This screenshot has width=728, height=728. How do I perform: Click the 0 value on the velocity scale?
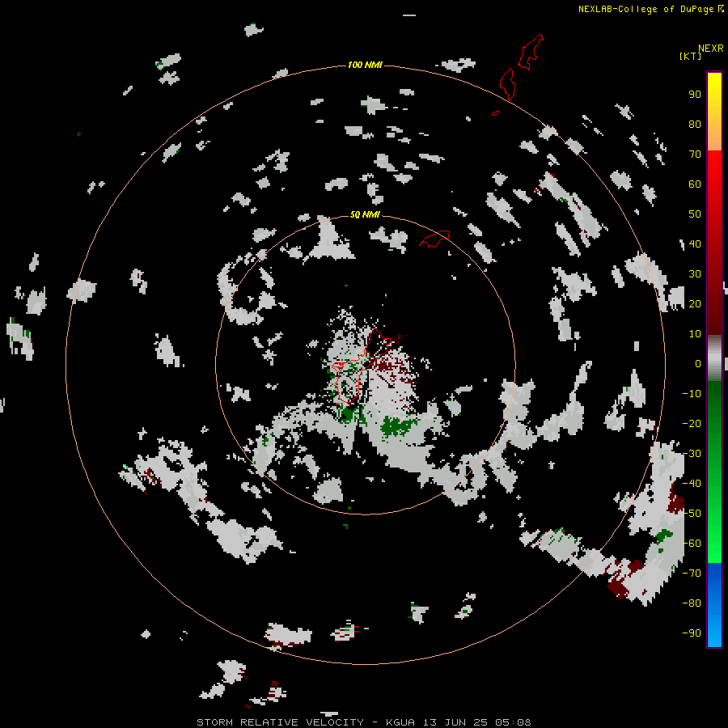pyautogui.click(x=698, y=363)
